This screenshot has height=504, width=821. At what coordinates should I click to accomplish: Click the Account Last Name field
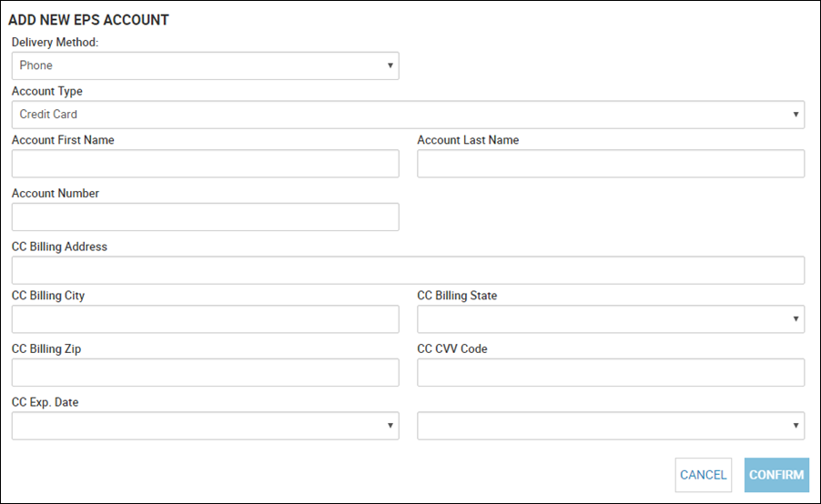coord(611,164)
